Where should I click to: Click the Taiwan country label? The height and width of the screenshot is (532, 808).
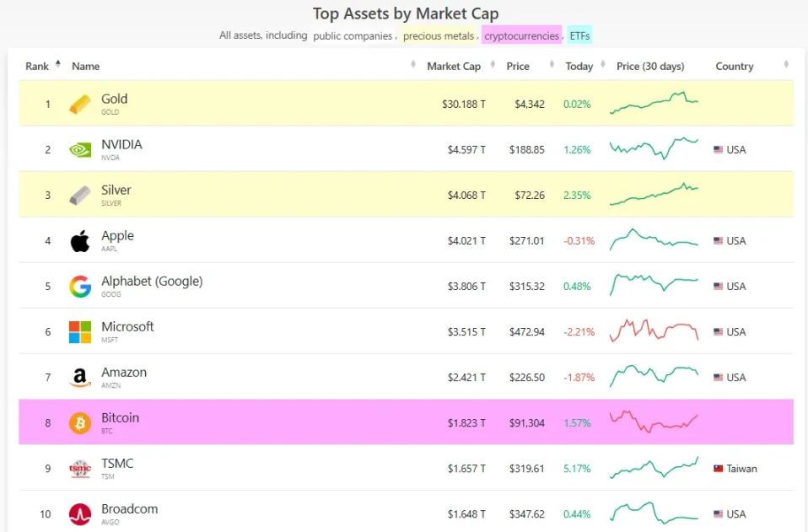(741, 469)
